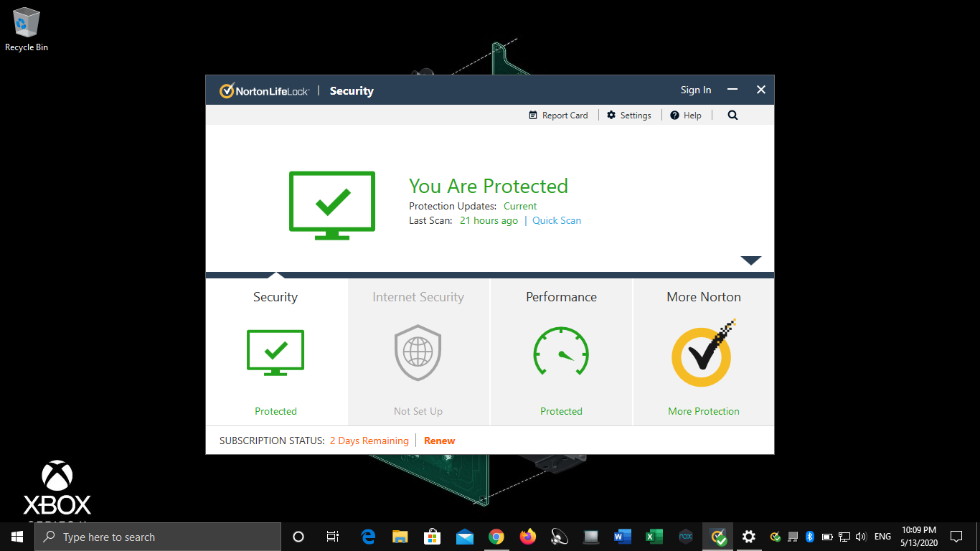980x551 pixels.
Task: Click the small green monitor icon under Security
Action: point(275,352)
